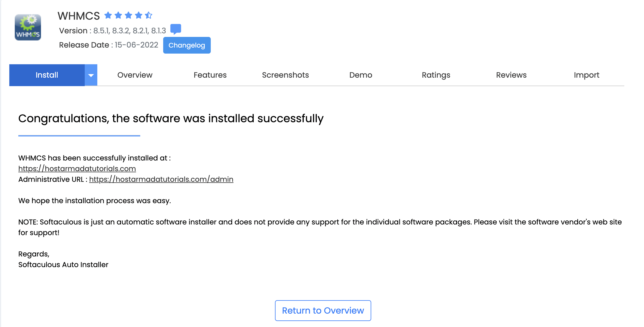
Task: Open the comment bubble beside the version numbers
Action: (x=176, y=29)
